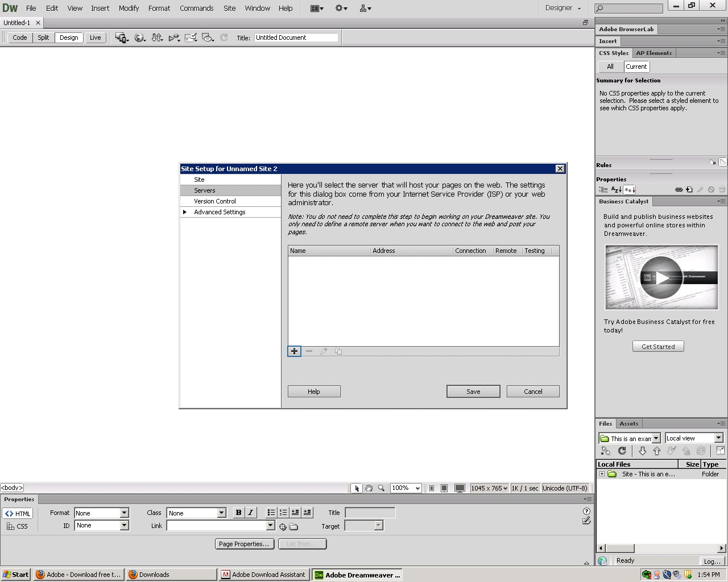The image size is (728, 582).
Task: Open the Layout workspace icon in menu bar
Action: click(x=317, y=8)
